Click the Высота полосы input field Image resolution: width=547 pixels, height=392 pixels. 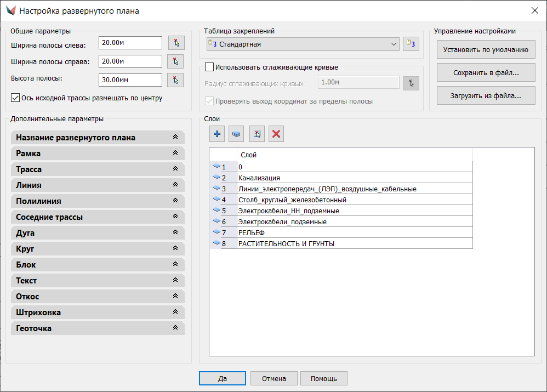click(130, 80)
